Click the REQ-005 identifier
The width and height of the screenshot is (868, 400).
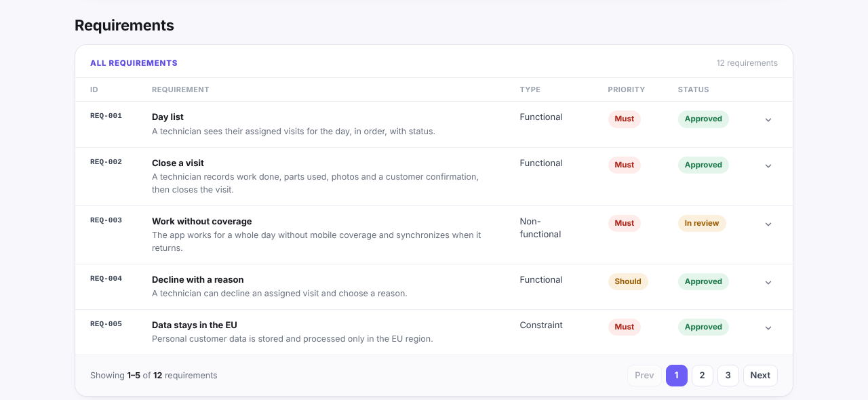pos(106,324)
